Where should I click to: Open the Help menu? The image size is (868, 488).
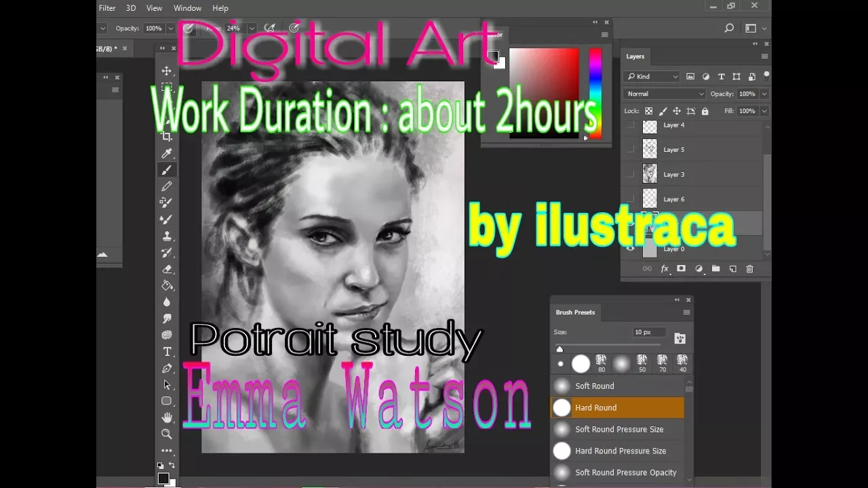[220, 8]
